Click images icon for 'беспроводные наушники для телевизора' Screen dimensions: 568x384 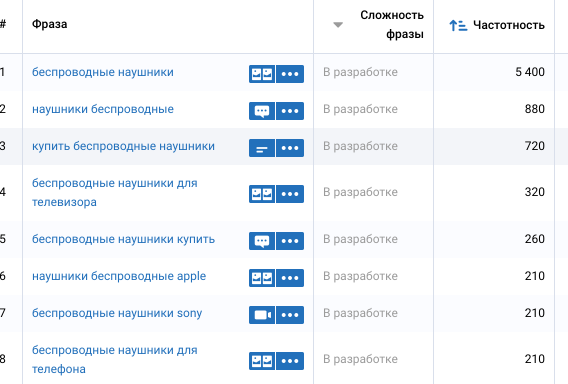(262, 194)
